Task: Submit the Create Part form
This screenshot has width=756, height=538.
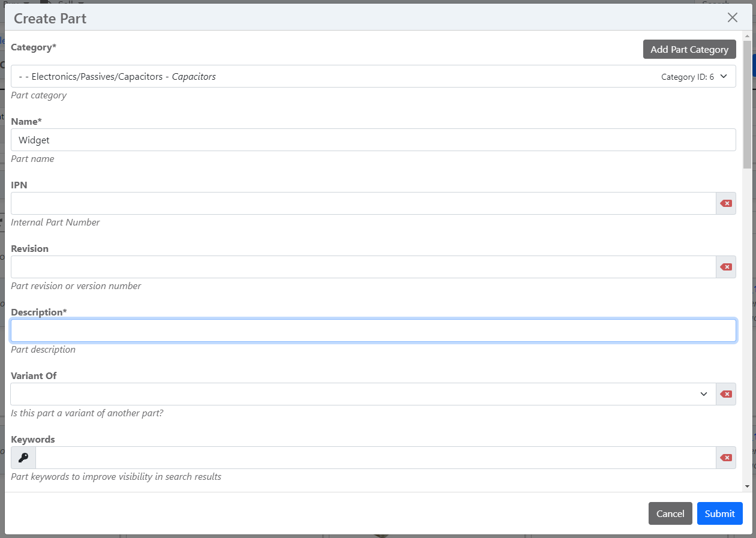Action: [719, 513]
